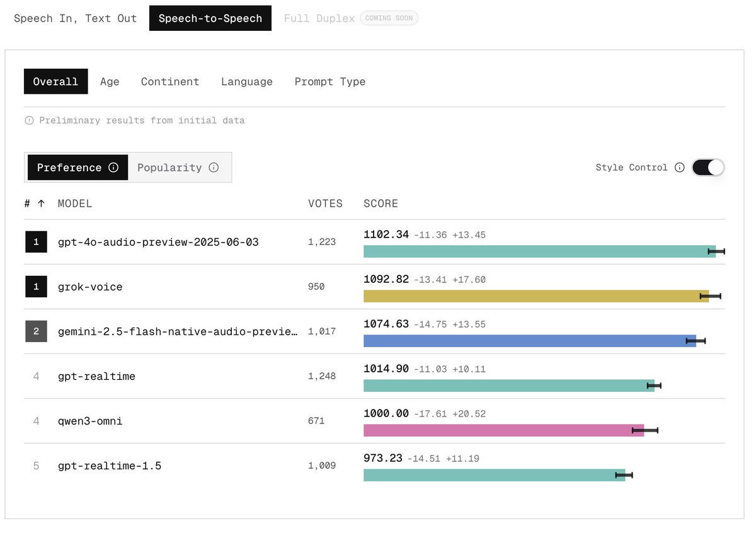Click the 1102.34 score value
The image size is (756, 533).
[386, 234]
